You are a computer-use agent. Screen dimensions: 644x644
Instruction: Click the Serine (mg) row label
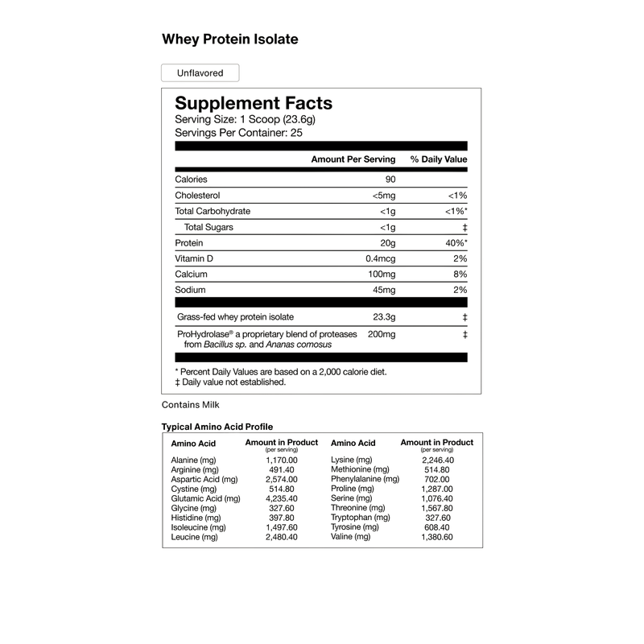click(x=352, y=498)
